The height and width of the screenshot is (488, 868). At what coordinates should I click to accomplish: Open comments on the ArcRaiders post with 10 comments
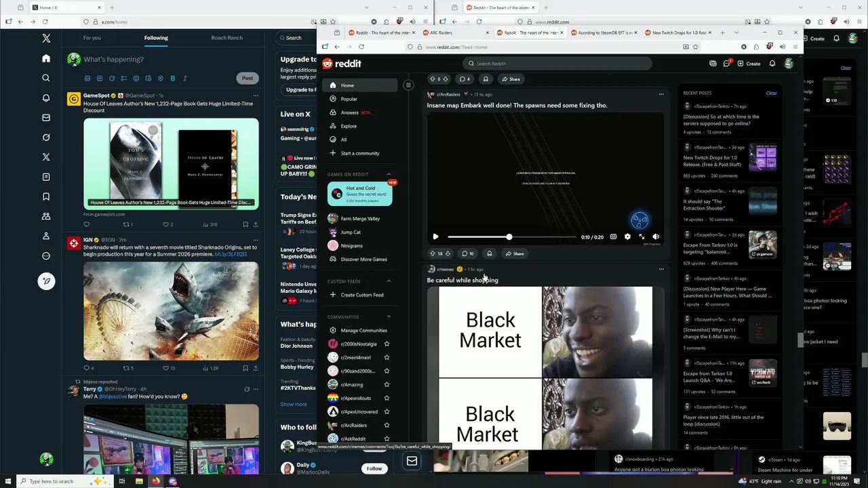point(468,253)
